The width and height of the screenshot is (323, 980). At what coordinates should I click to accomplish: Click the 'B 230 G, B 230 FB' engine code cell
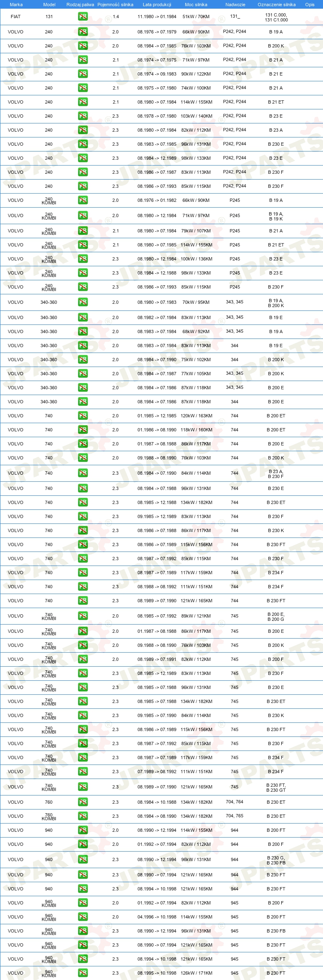(x=276, y=860)
